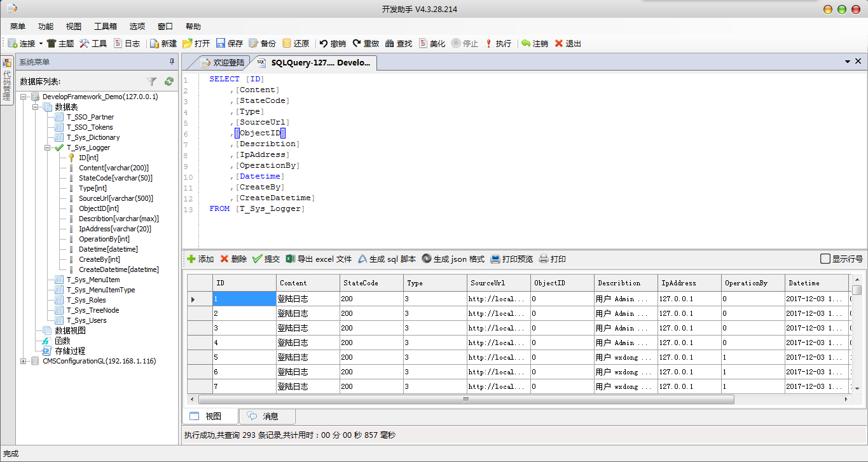Open the 工具箱 menu
The height and width of the screenshot is (462, 868).
pos(106,27)
